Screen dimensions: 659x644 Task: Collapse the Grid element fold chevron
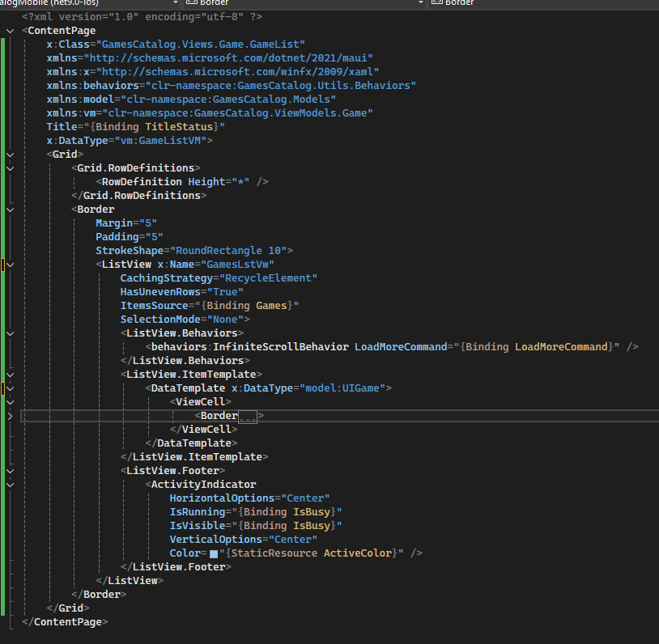(x=10, y=154)
